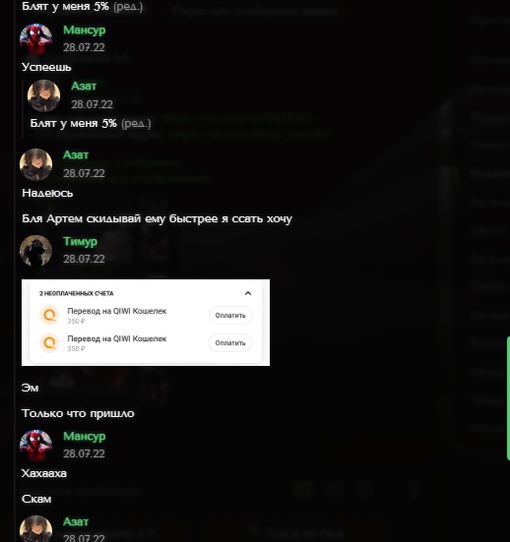The height and width of the screenshot is (542, 510).
Task: Click the second 'Оплатить' button
Action: click(230, 343)
